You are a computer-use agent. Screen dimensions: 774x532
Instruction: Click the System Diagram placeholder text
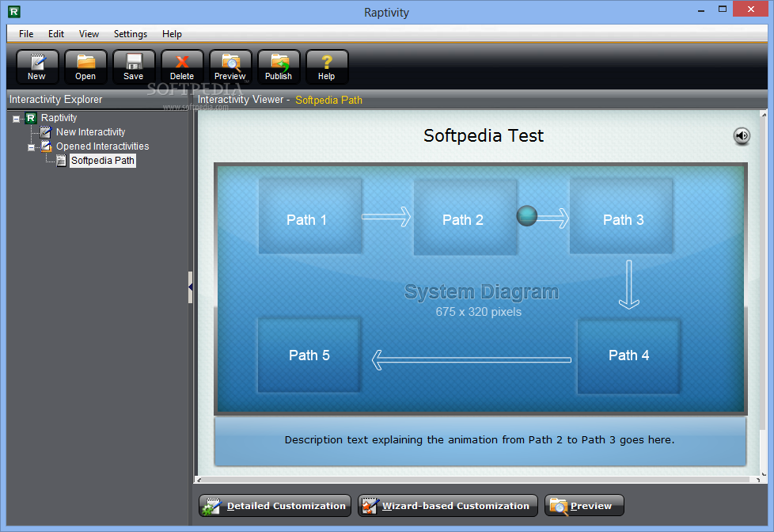481,292
